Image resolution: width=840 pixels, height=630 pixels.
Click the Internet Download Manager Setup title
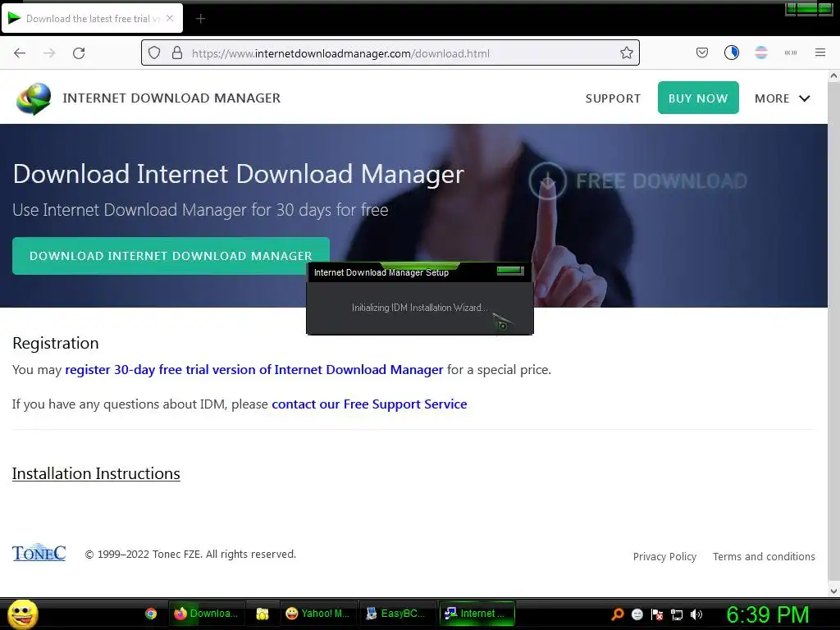[x=381, y=272]
